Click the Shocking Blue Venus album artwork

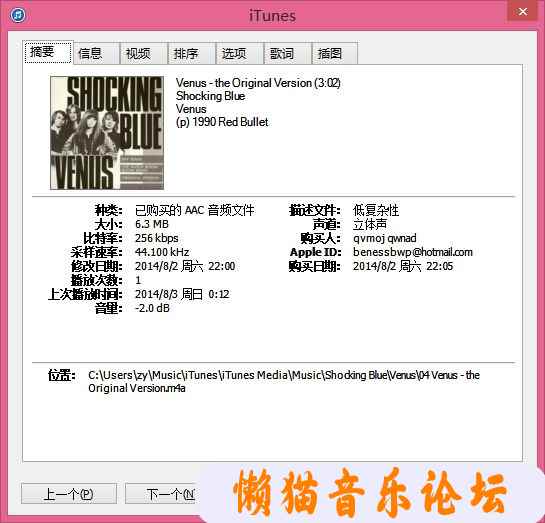coord(107,133)
